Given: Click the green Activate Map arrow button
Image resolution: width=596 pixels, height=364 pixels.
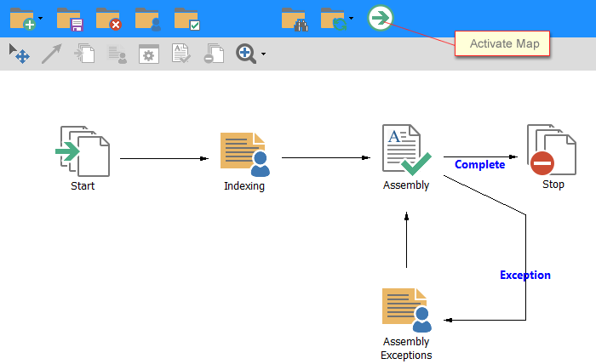Looking at the screenshot, I should (381, 18).
